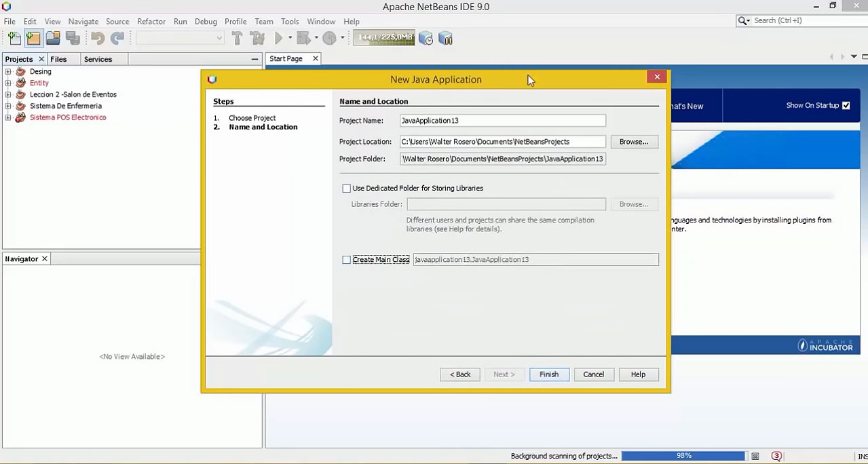The height and width of the screenshot is (464, 868).
Task: Click the Profile the IDE icon
Action: 426,39
